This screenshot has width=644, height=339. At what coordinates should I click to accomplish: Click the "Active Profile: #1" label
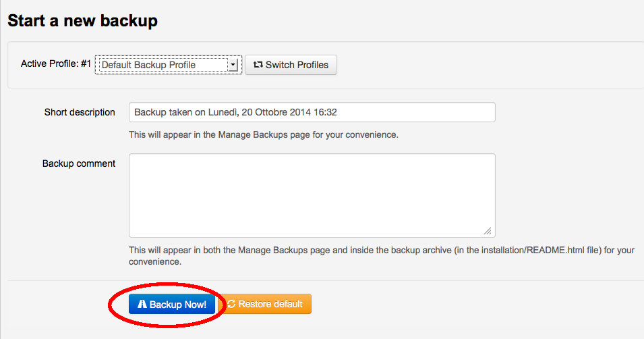pyautogui.click(x=56, y=64)
